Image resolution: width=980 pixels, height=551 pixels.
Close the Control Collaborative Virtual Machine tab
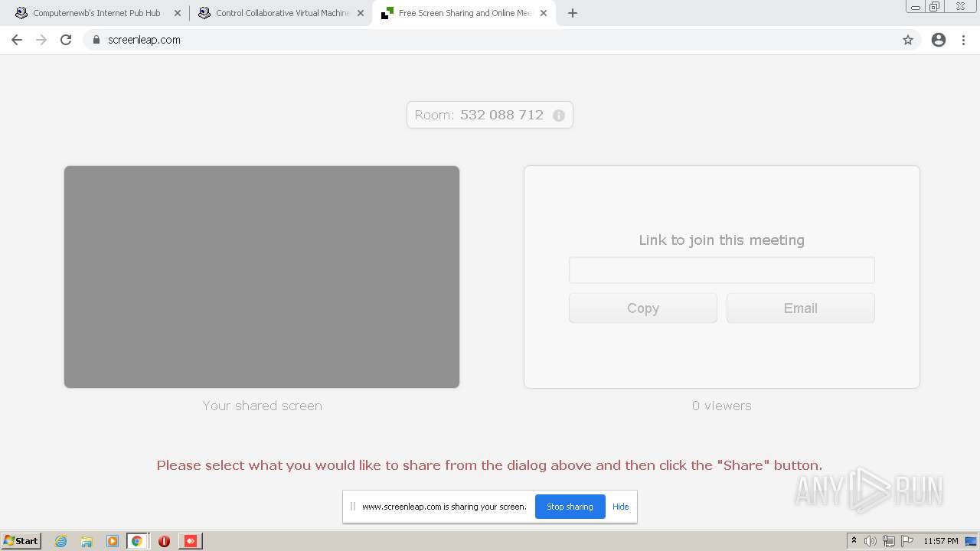coord(361,13)
